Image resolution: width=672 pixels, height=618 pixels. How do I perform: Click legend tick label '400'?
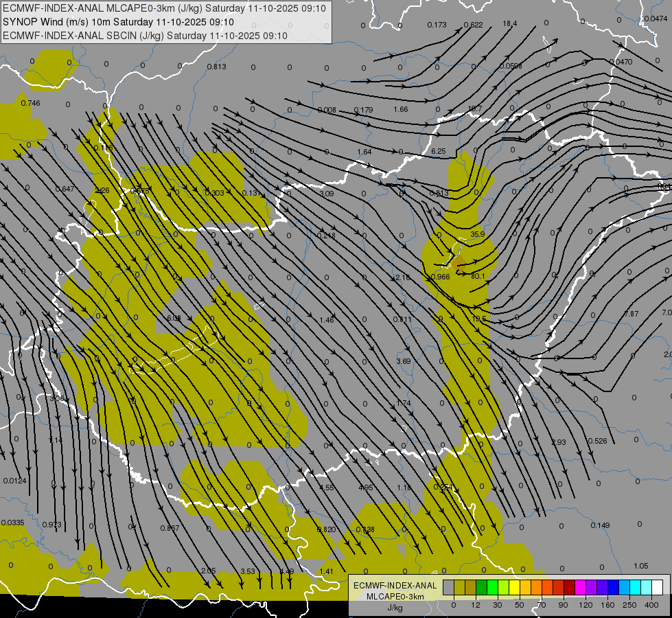coord(651,605)
